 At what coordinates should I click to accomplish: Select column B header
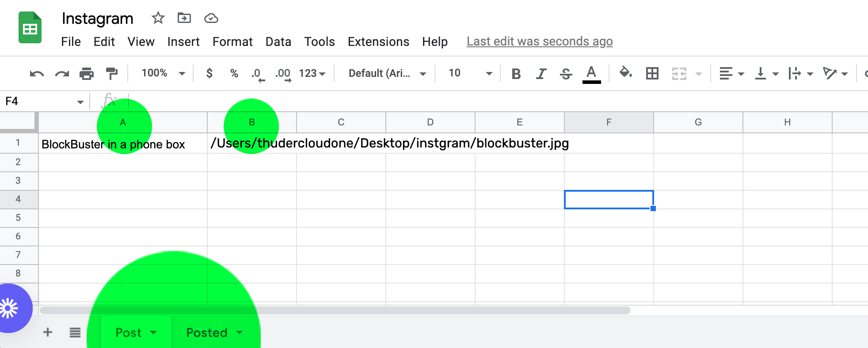tap(252, 122)
